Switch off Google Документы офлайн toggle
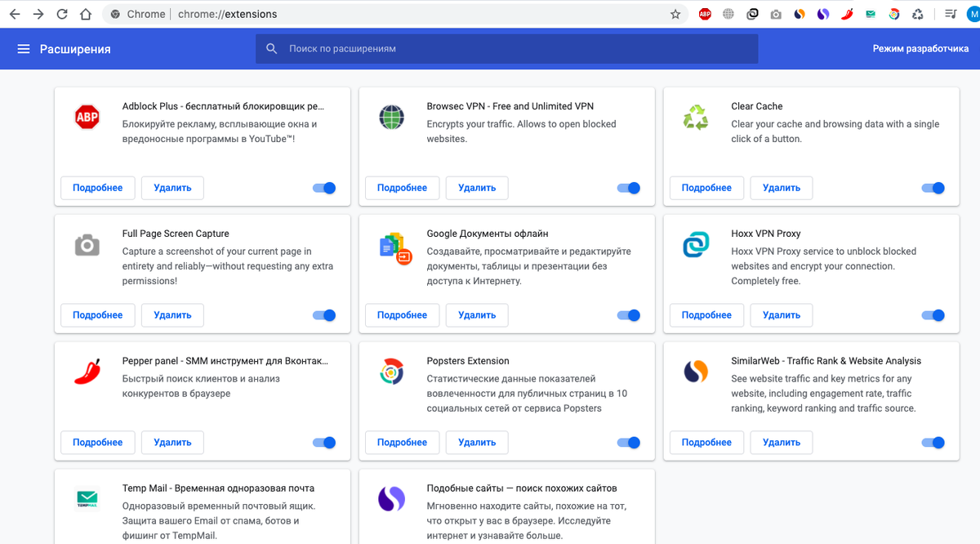 click(x=629, y=315)
